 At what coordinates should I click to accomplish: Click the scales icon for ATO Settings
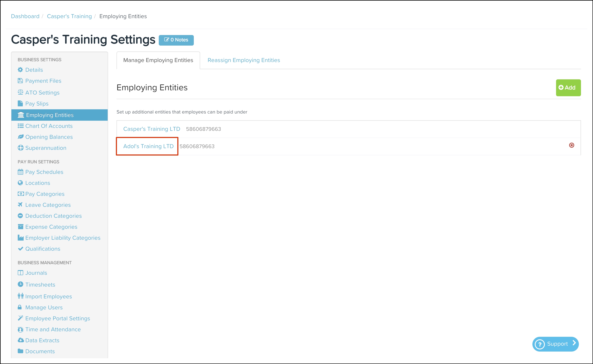(x=20, y=92)
